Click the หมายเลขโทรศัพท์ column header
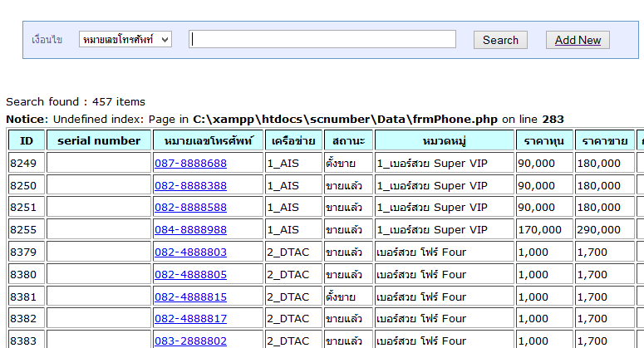The width and height of the screenshot is (644, 348). tap(209, 140)
